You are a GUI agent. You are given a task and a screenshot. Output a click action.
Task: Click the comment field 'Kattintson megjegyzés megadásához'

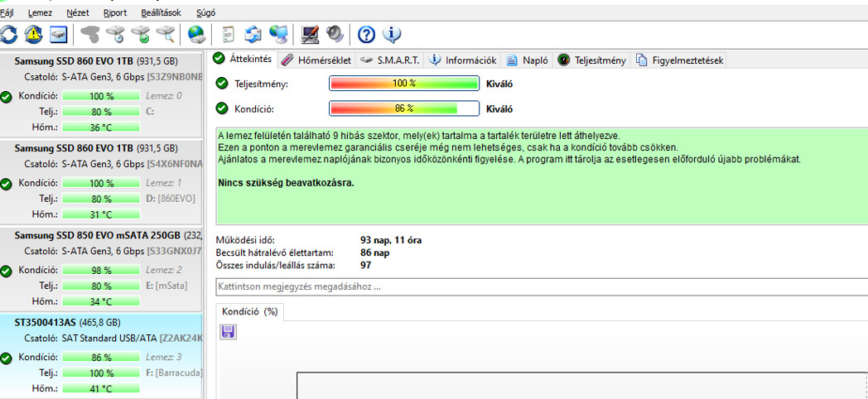coord(542,287)
